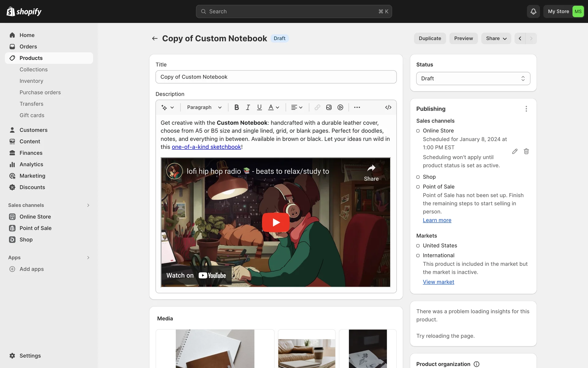Insert video using the editor toolbar icon

[x=340, y=107]
